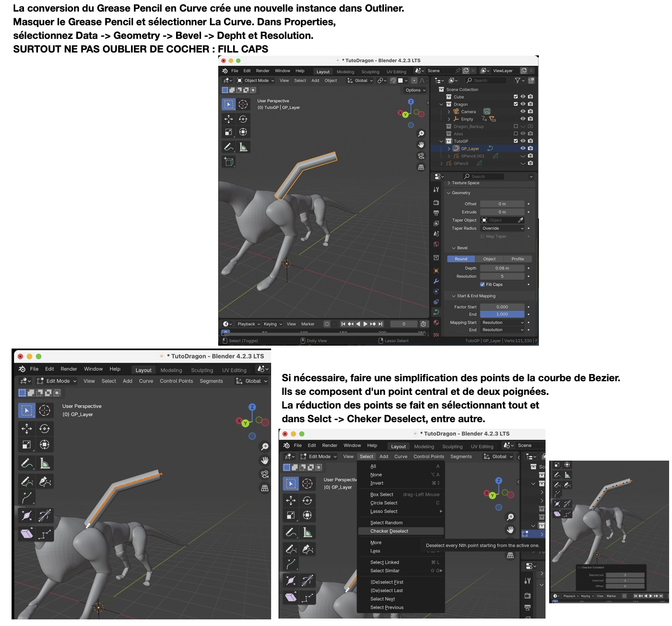
Task: Toggle camera view icon in top viewport
Action: (x=421, y=156)
